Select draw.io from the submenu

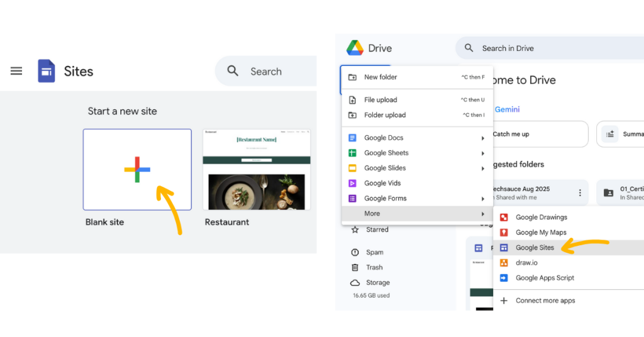tap(569, 263)
